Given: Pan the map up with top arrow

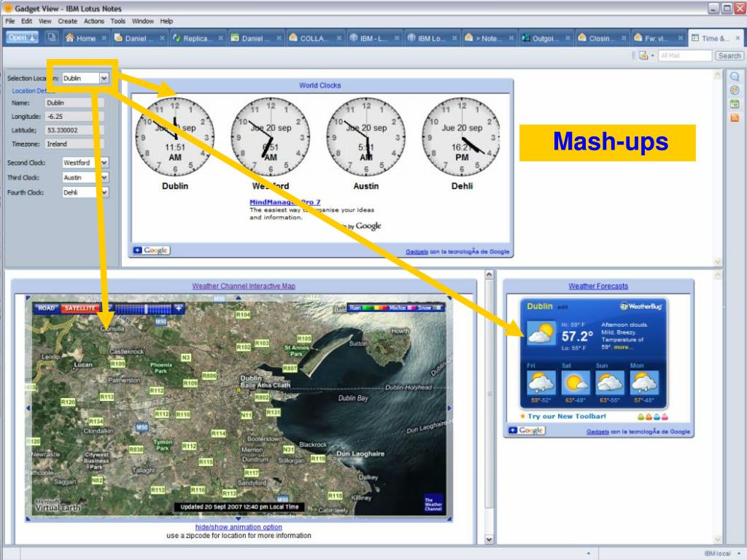Looking at the screenshot, I should 239,297.
